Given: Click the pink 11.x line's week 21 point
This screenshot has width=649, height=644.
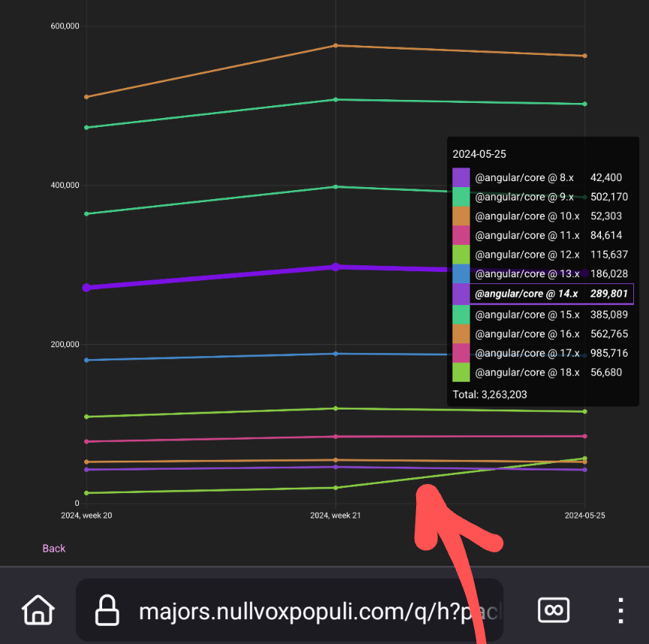Looking at the screenshot, I should click(x=336, y=437).
